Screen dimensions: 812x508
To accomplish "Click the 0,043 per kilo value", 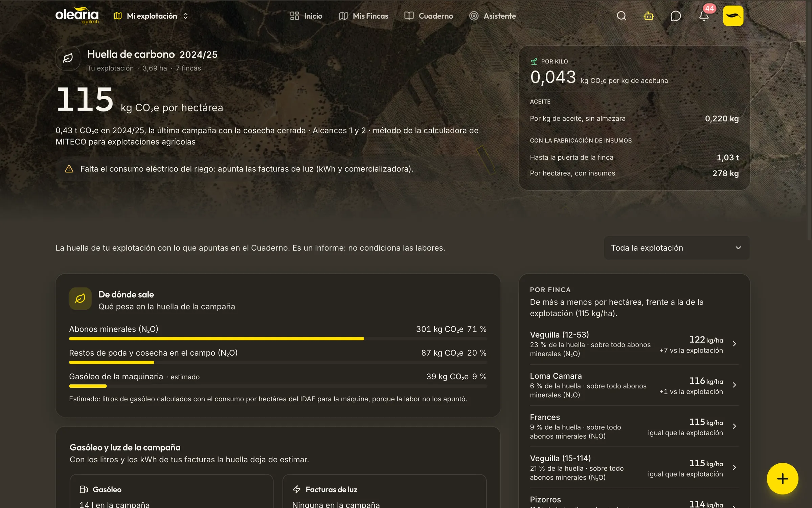I will (553, 77).
